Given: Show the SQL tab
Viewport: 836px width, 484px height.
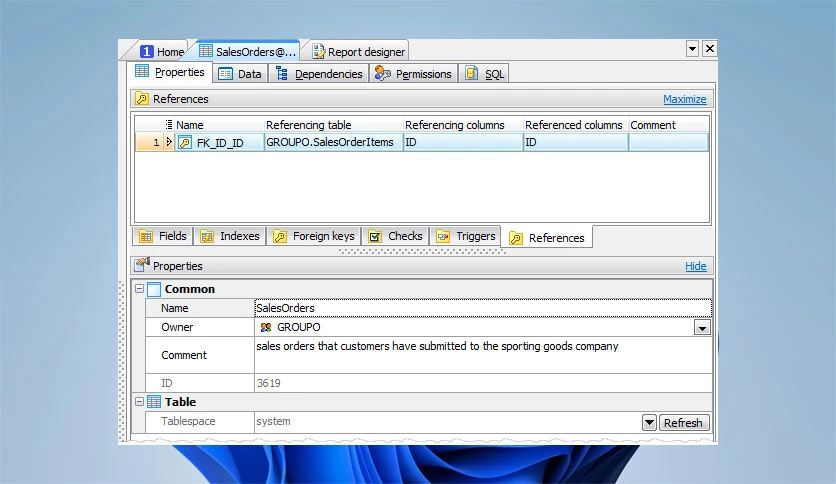Looking at the screenshot, I should pos(484,74).
